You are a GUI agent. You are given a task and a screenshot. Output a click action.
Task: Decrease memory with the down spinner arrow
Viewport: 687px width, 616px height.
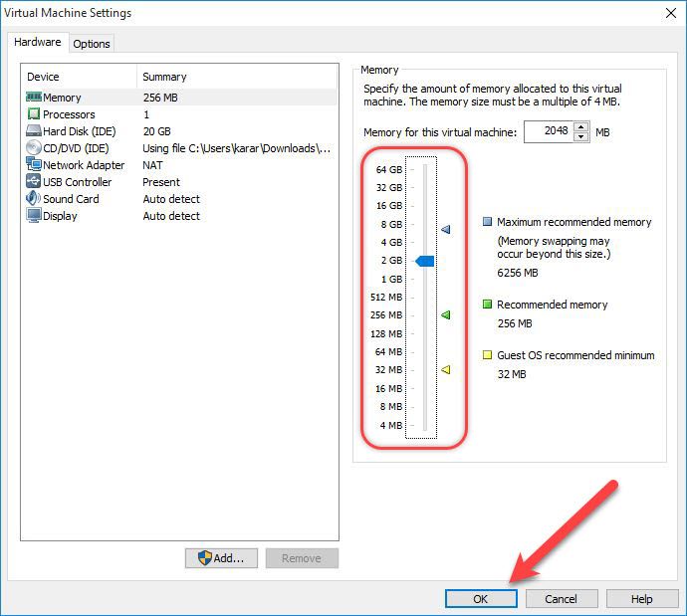581,136
